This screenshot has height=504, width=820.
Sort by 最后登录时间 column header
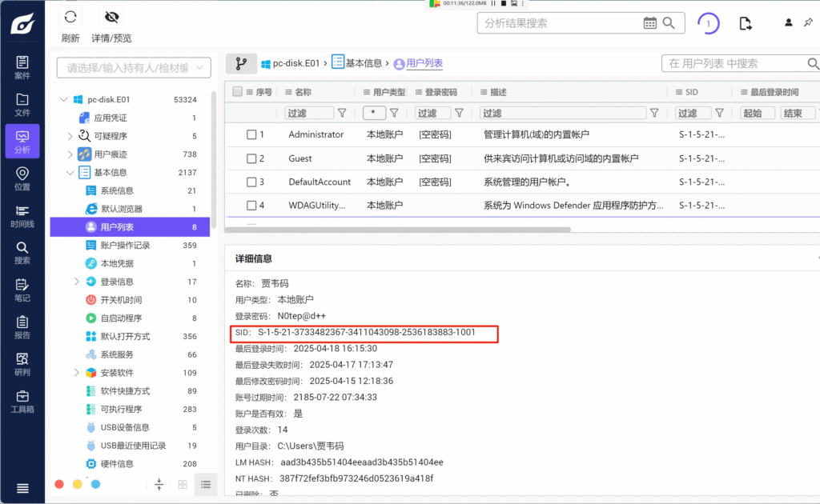[x=774, y=92]
